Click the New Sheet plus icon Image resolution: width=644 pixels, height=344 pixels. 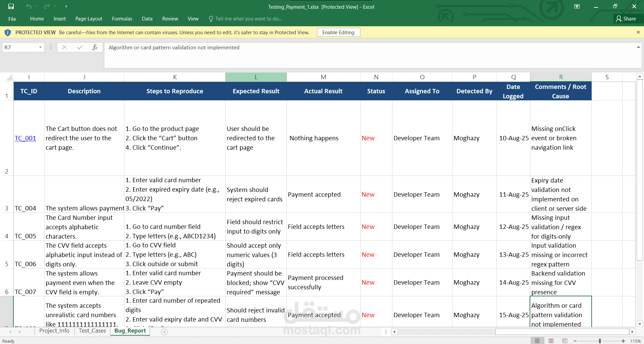[x=164, y=332]
